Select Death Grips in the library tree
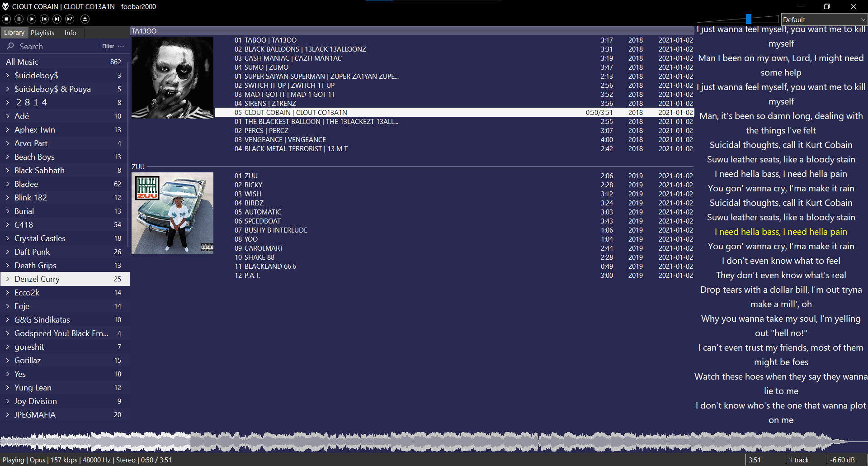 pyautogui.click(x=65, y=265)
